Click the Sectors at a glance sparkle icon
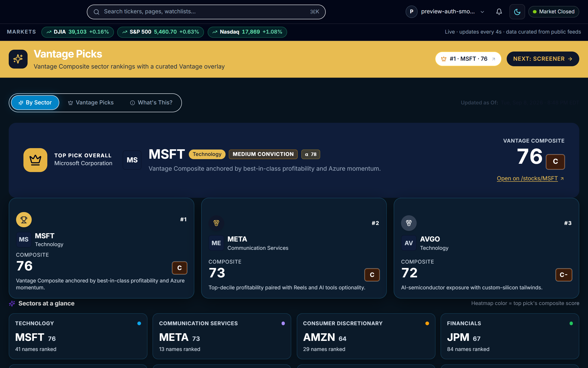Screen dimensions: 588x368 coord(12,304)
